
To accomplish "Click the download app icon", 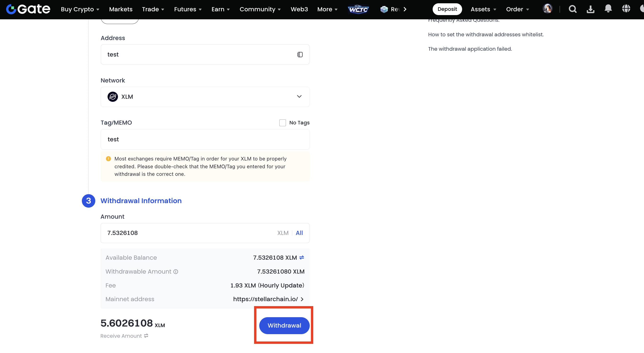I will pos(590,9).
